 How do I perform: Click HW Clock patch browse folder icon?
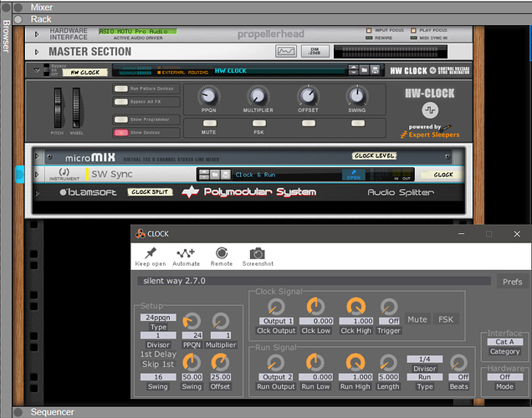[365, 70]
